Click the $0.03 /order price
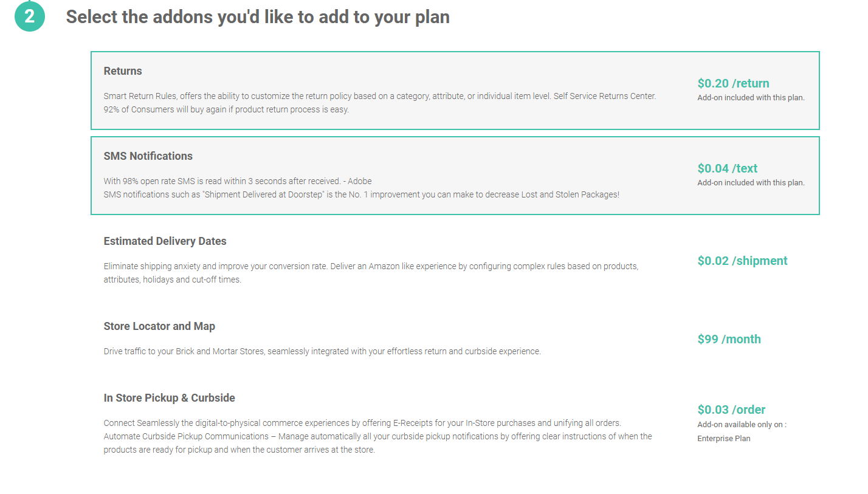This screenshot has height=494, width=868. click(731, 410)
